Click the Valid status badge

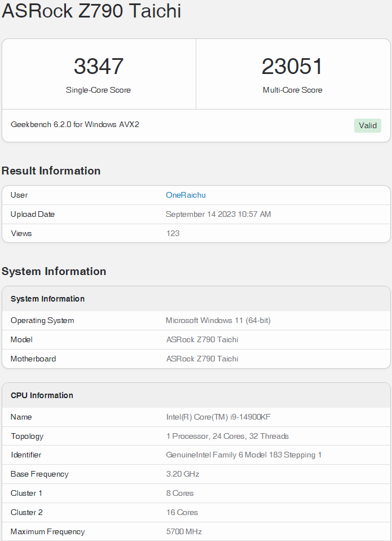(368, 125)
